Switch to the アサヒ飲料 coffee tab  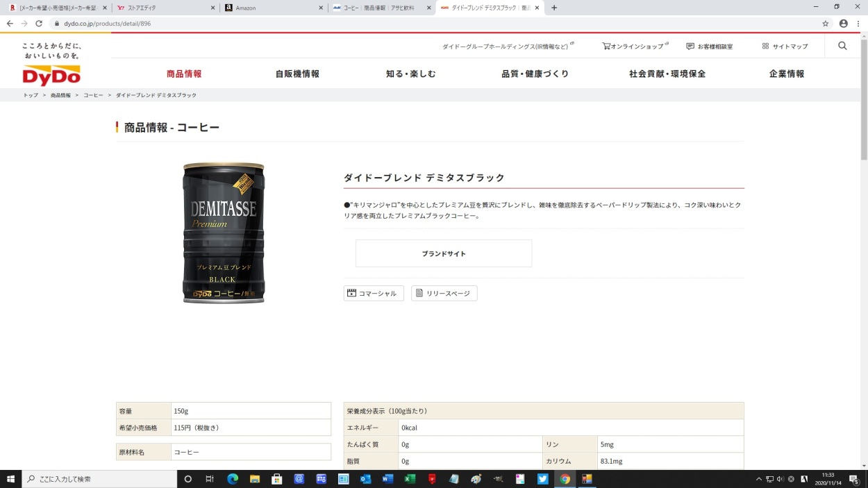tap(381, 8)
